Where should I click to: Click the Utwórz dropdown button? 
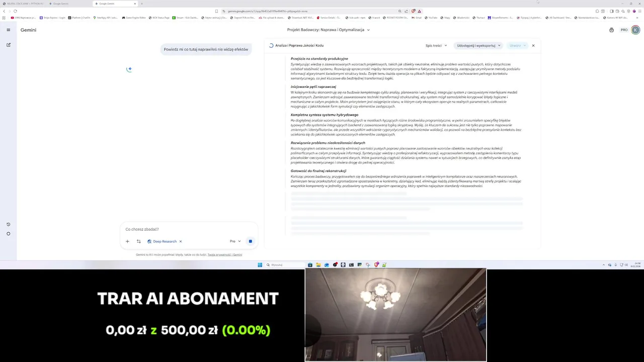click(517, 46)
